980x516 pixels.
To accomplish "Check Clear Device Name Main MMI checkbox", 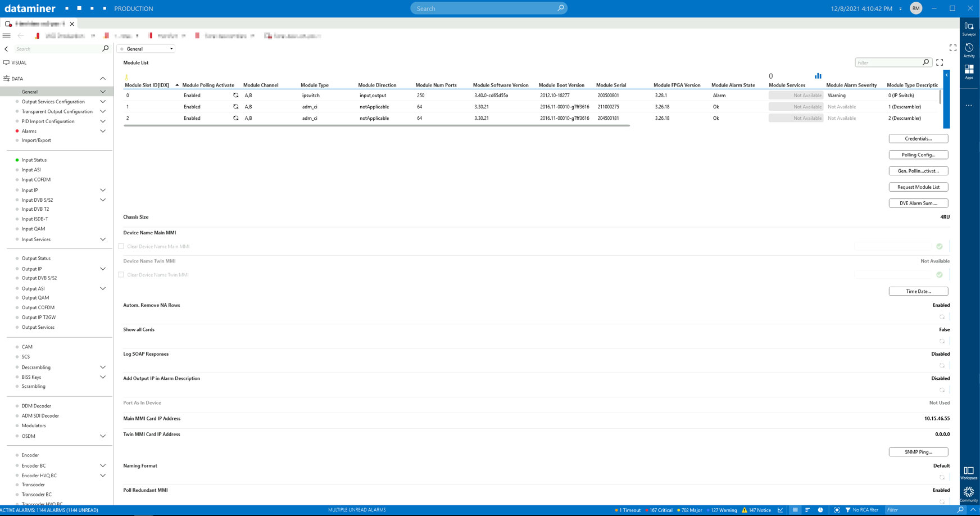I will point(121,246).
